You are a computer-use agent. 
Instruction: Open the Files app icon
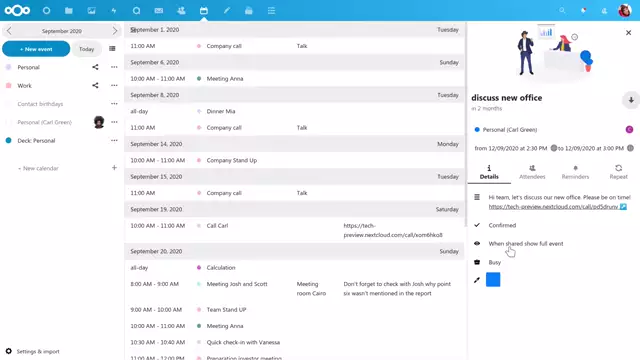(69, 11)
